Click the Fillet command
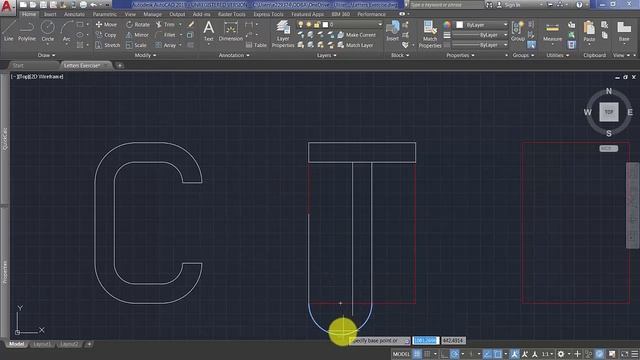This screenshot has height=360, width=640. [x=166, y=35]
